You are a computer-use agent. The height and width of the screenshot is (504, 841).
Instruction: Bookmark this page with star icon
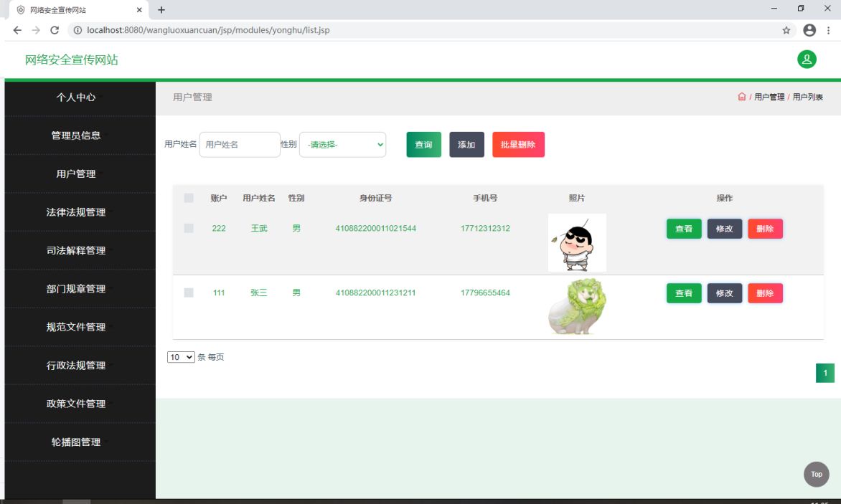coord(786,30)
